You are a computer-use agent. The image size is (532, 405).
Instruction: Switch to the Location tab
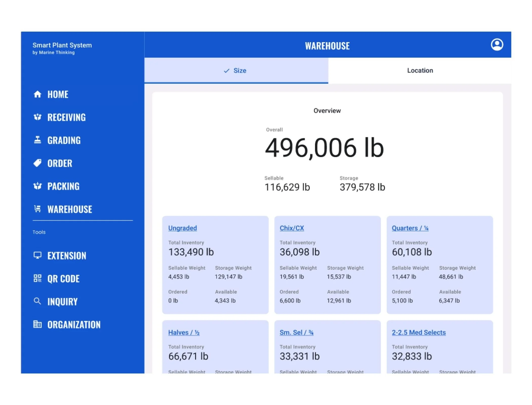[420, 71]
